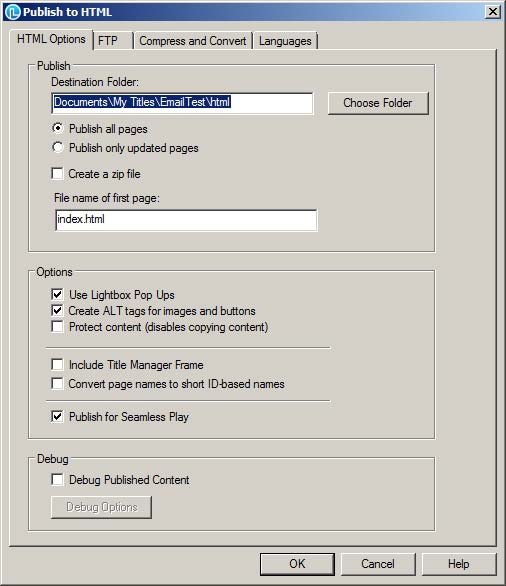Close the Publish to HTML dialog

(x=493, y=12)
